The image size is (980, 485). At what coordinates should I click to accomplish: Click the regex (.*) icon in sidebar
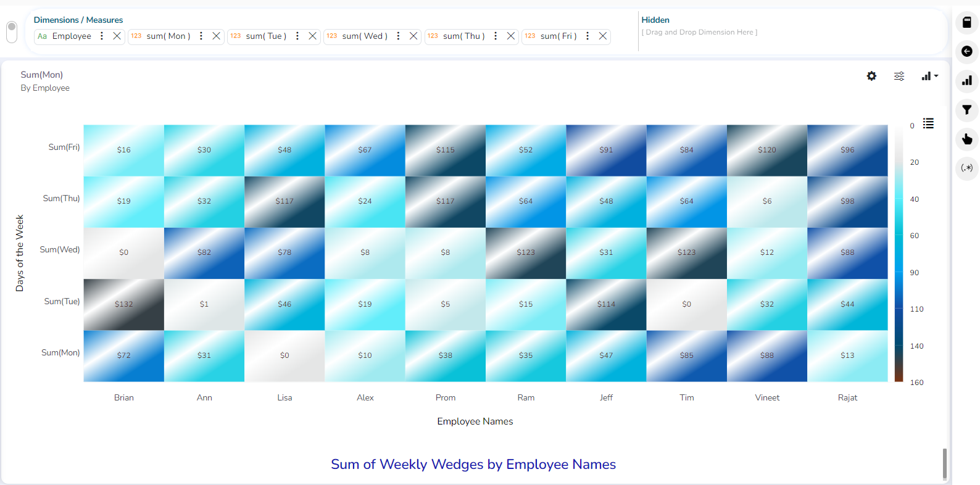coord(966,168)
